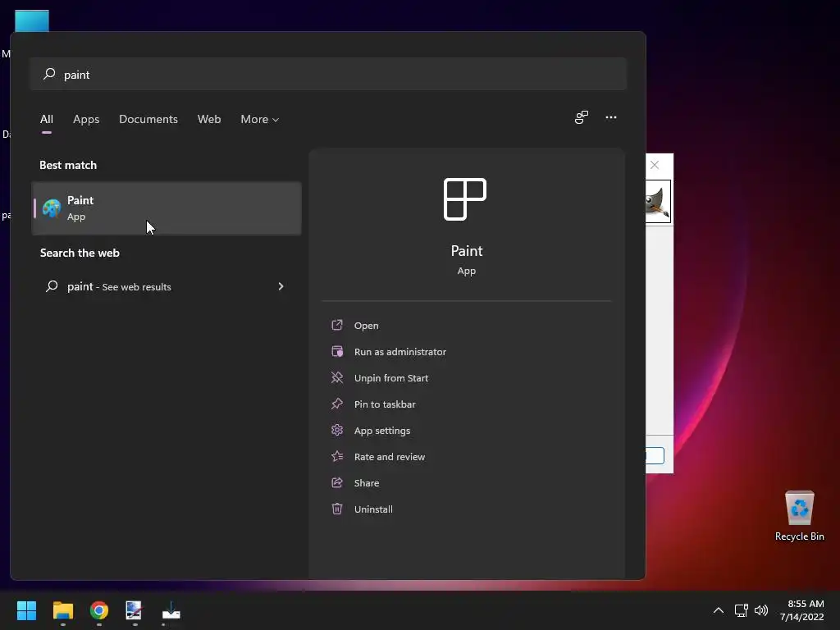Click Share in the Paint actions

click(x=367, y=483)
